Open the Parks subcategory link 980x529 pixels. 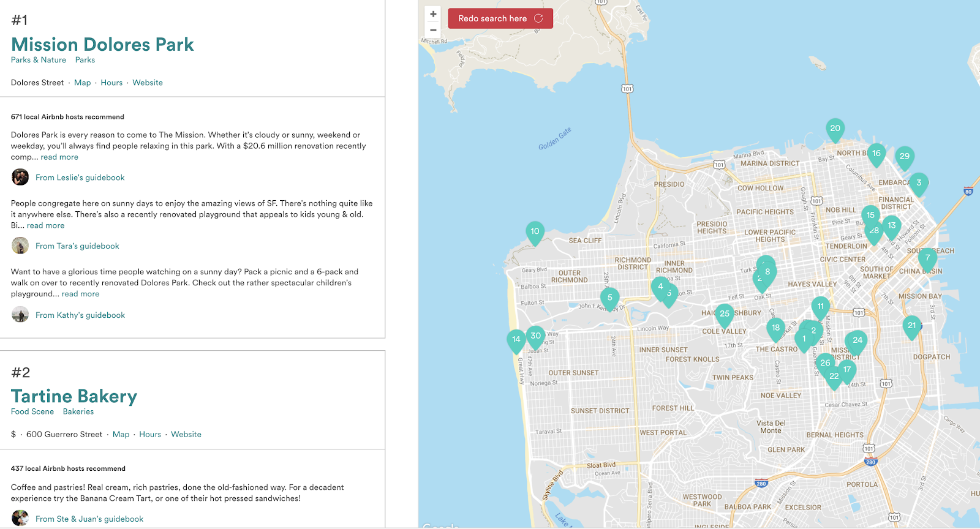point(85,60)
